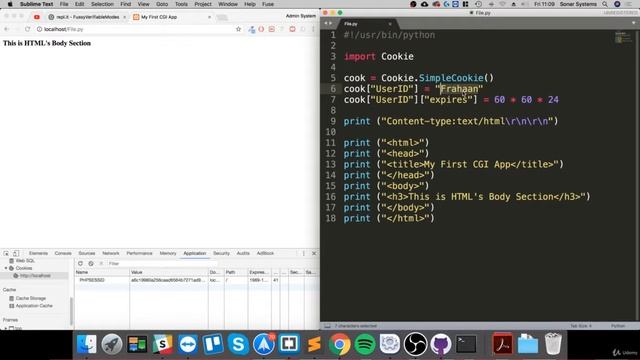The width and height of the screenshot is (640, 360).
Task: Click the inspect element picker in DevTools
Action: click(6, 253)
